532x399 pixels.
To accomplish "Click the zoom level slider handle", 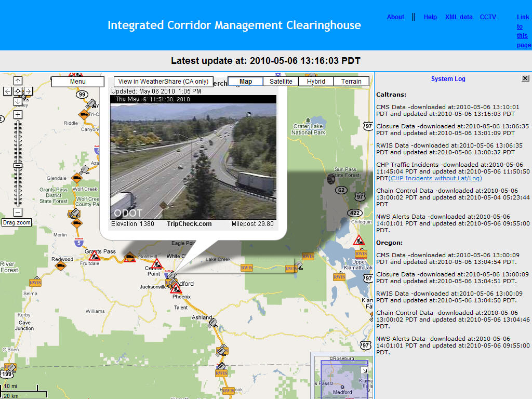I will 18,165.
